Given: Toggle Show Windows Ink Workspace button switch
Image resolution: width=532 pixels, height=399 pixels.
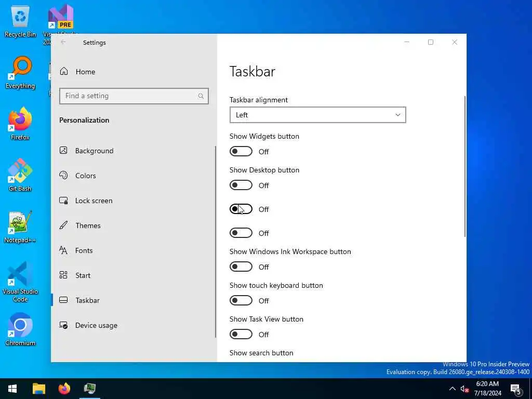Looking at the screenshot, I should [241, 267].
